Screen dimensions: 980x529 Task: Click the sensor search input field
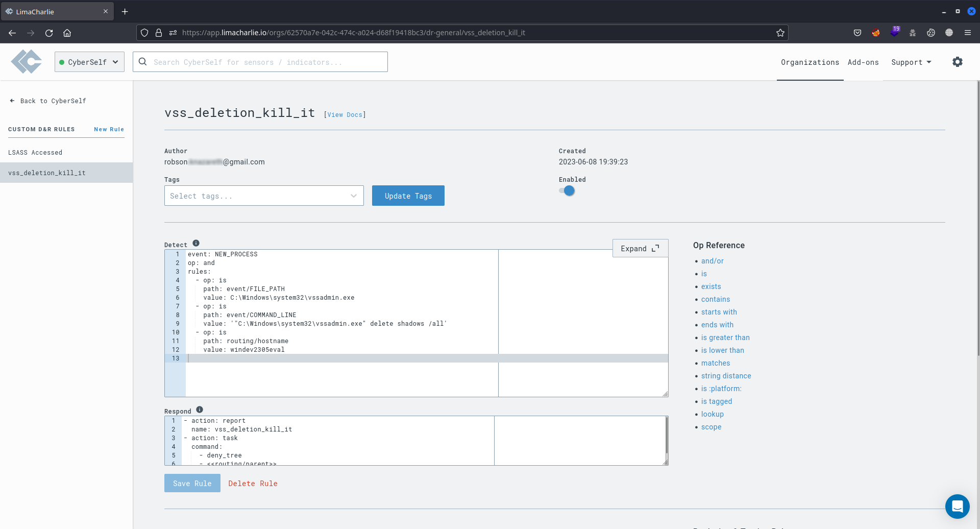tap(260, 62)
